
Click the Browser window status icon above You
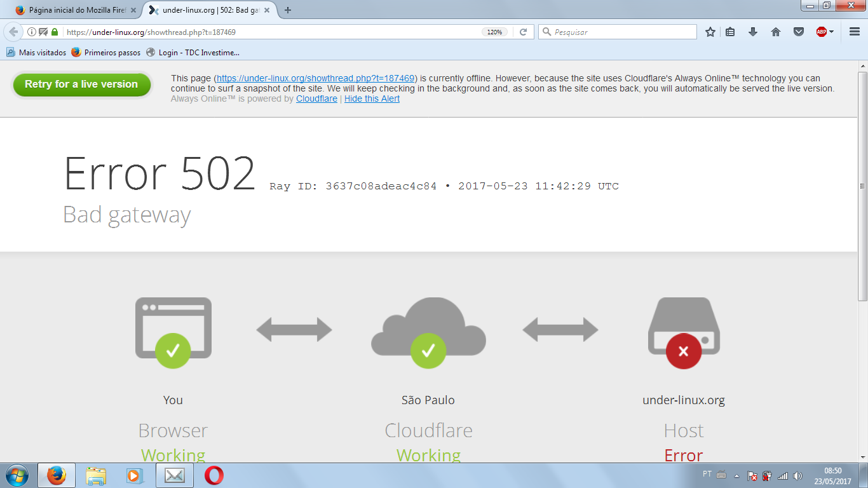pyautogui.click(x=173, y=332)
